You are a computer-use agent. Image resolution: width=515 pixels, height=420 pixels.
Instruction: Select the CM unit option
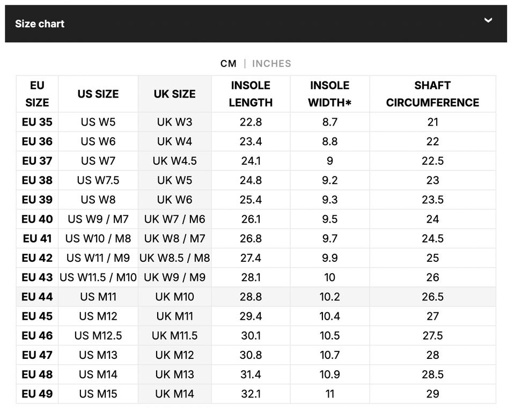click(x=228, y=63)
